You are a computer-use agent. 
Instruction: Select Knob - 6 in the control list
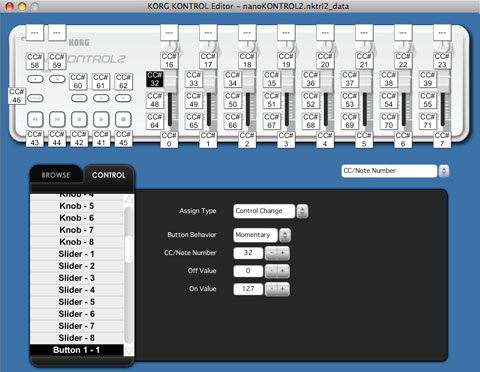(77, 218)
